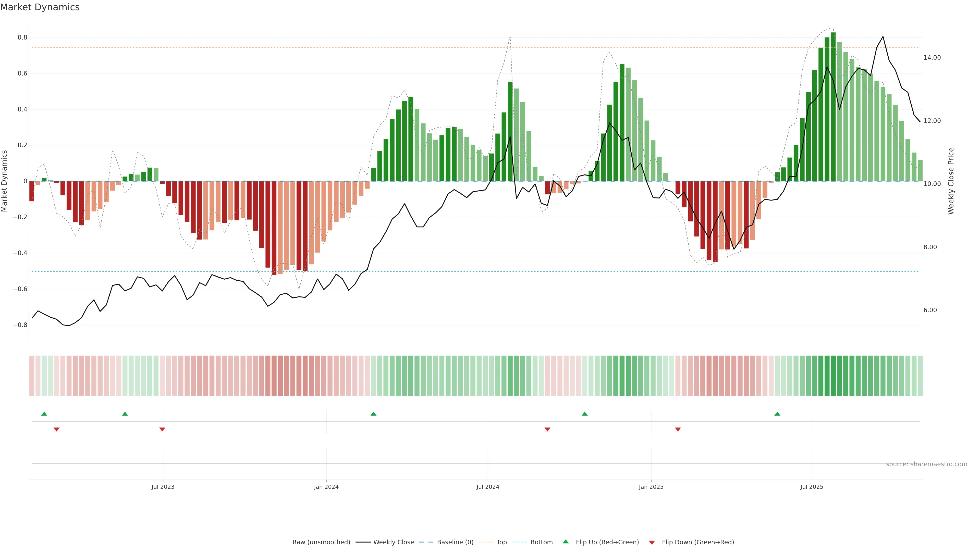Click the Jan 2024 x-axis label

click(326, 487)
